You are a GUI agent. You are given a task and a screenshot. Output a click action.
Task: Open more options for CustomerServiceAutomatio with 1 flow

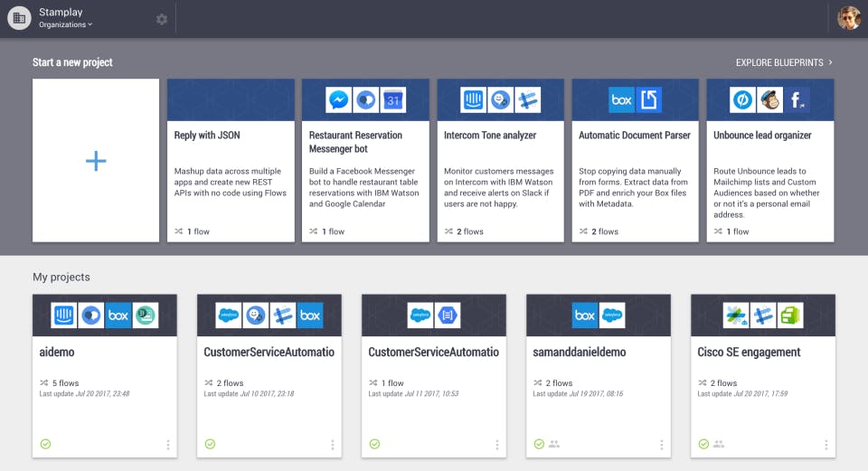pyautogui.click(x=497, y=445)
